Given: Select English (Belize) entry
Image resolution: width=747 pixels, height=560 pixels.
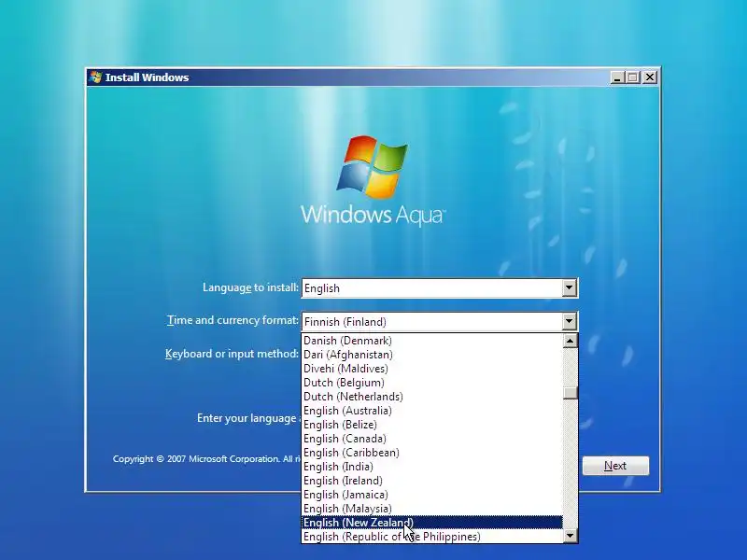Looking at the screenshot, I should click(x=432, y=425).
